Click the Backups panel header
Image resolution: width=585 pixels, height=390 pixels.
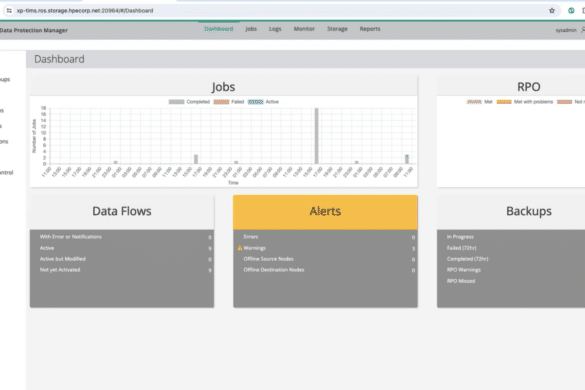(x=529, y=212)
